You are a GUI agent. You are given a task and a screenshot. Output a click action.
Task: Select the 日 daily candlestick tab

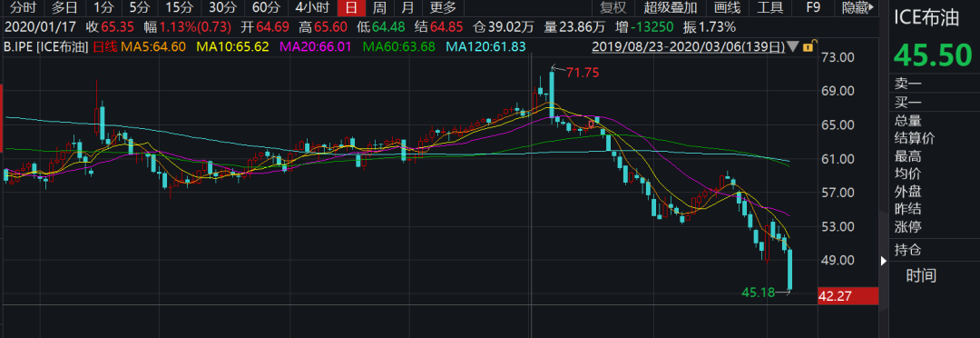(352, 7)
